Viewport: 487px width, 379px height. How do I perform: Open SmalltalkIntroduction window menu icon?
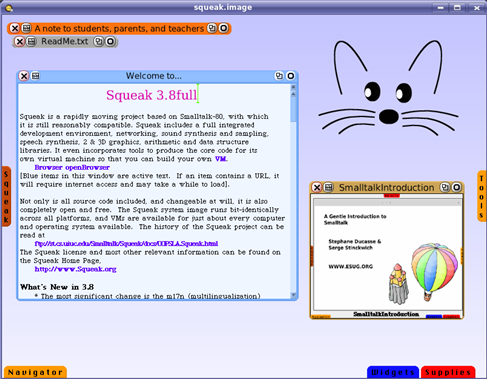pyautogui.click(x=328, y=188)
